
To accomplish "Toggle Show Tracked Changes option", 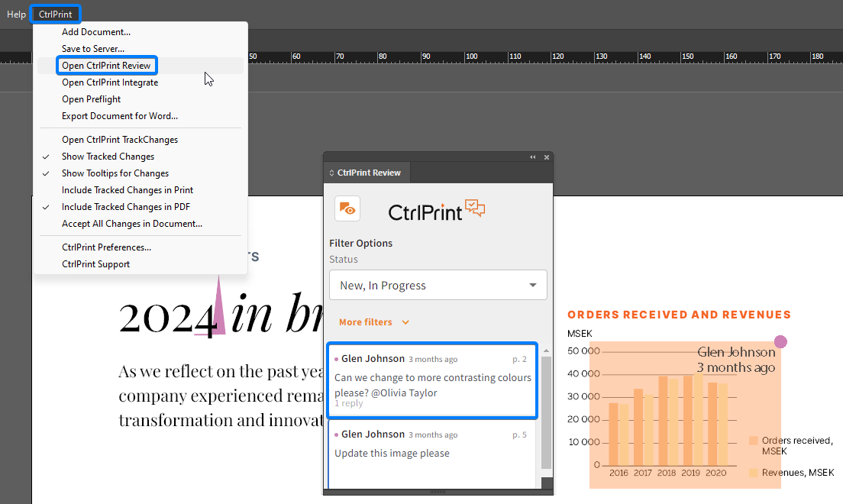I will click(140, 156).
